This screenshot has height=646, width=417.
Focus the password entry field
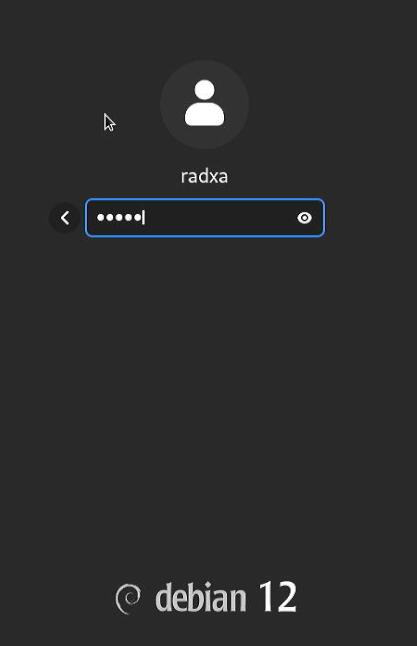pyautogui.click(x=205, y=218)
